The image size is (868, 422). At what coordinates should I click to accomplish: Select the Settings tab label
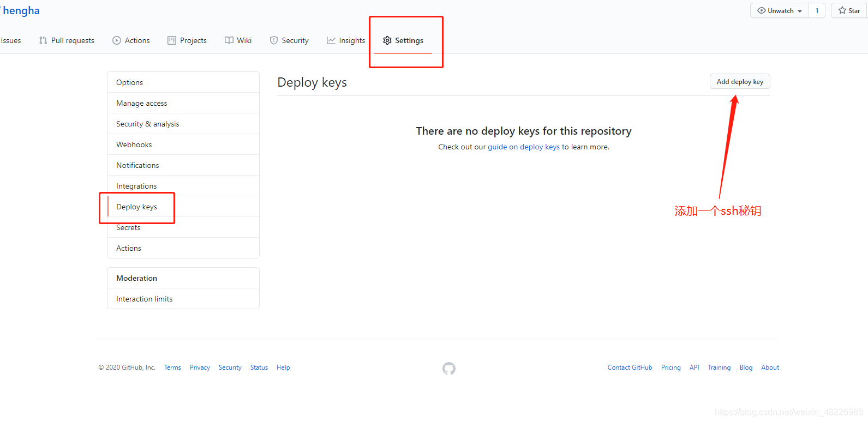point(409,40)
